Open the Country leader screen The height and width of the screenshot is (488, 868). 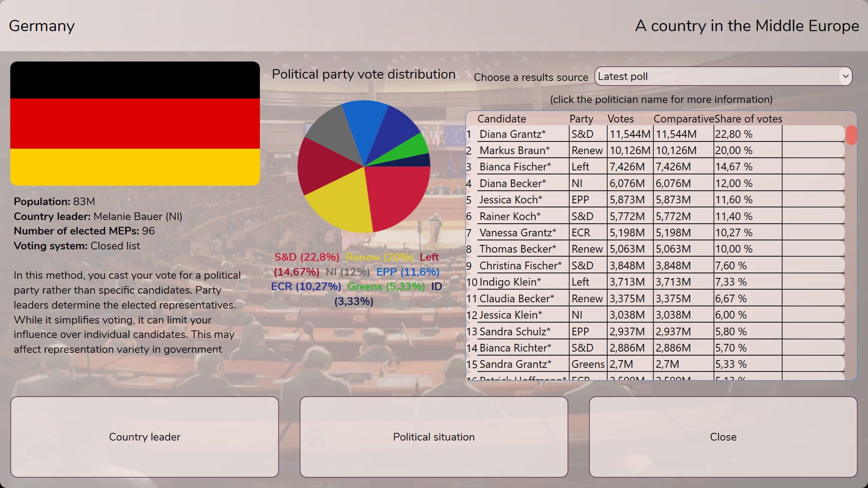[145, 436]
